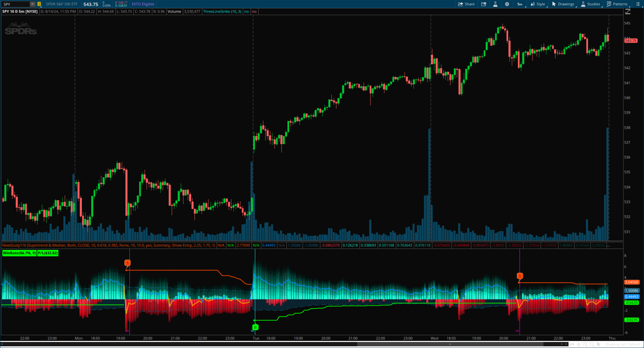Click the Tue date label on time axis
The image size is (644, 348).
click(x=256, y=338)
